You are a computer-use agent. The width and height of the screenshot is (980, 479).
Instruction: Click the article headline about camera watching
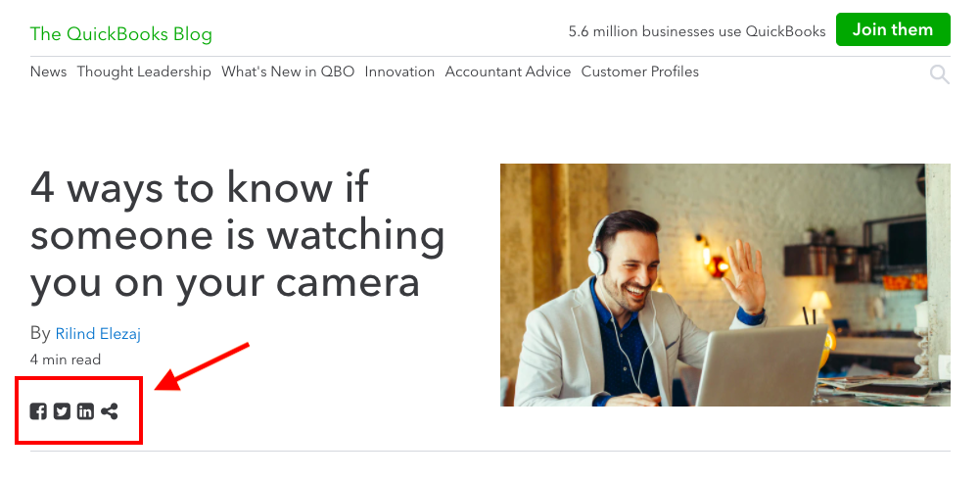238,234
